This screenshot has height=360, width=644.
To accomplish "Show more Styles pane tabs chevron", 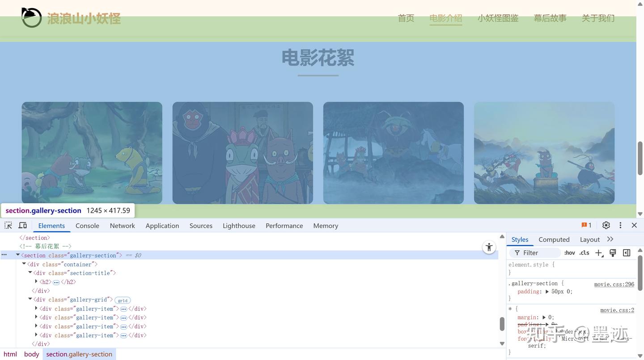I will click(610, 239).
